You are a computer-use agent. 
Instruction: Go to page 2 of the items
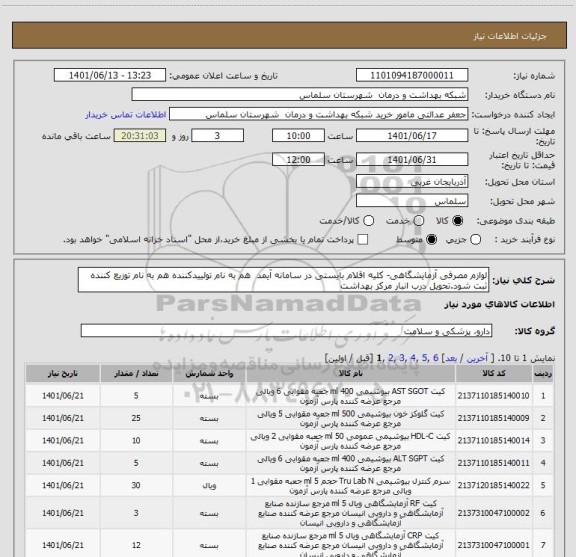point(390,358)
